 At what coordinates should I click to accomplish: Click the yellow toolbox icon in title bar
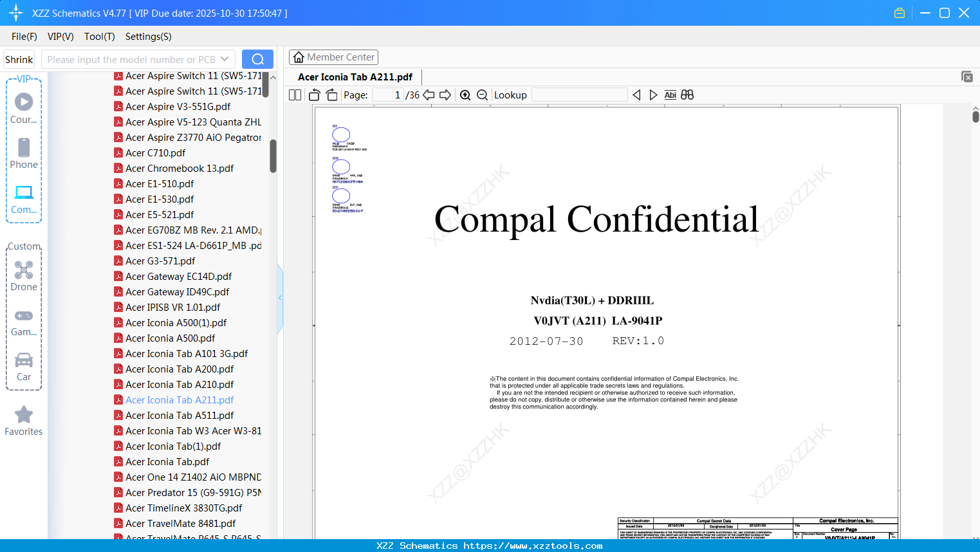click(x=900, y=13)
